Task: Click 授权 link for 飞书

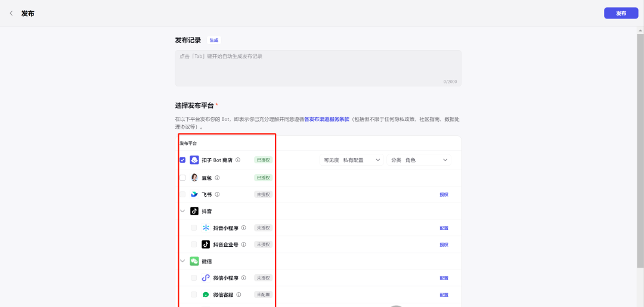Action: pos(444,194)
